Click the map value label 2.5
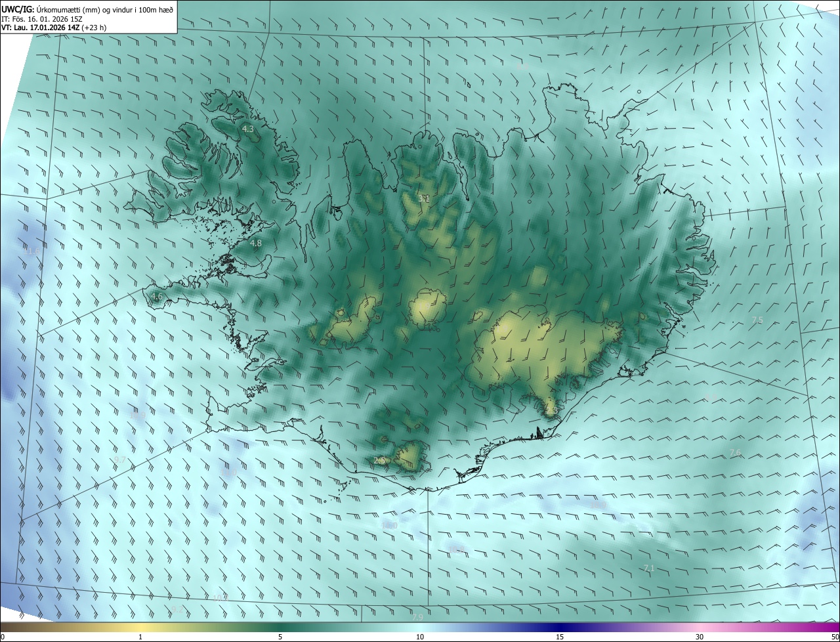 (x=379, y=461)
